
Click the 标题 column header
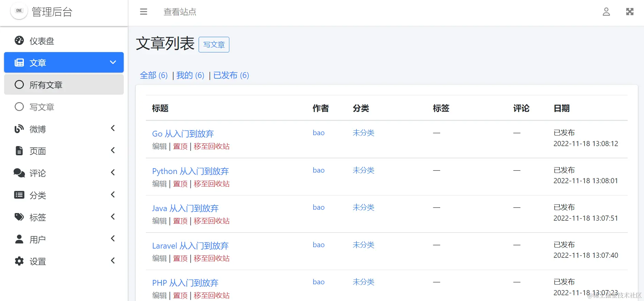click(x=160, y=108)
